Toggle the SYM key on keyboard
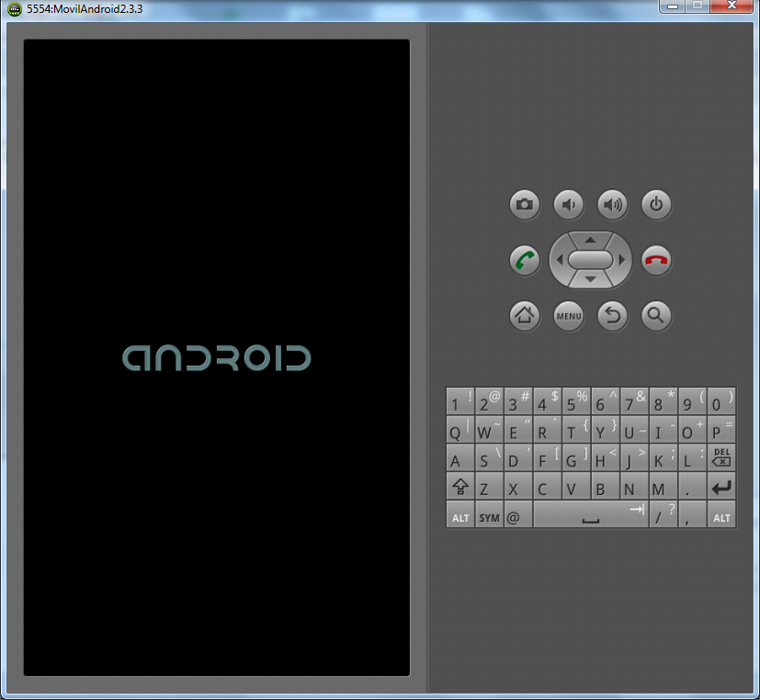This screenshot has width=760, height=700. point(488,515)
